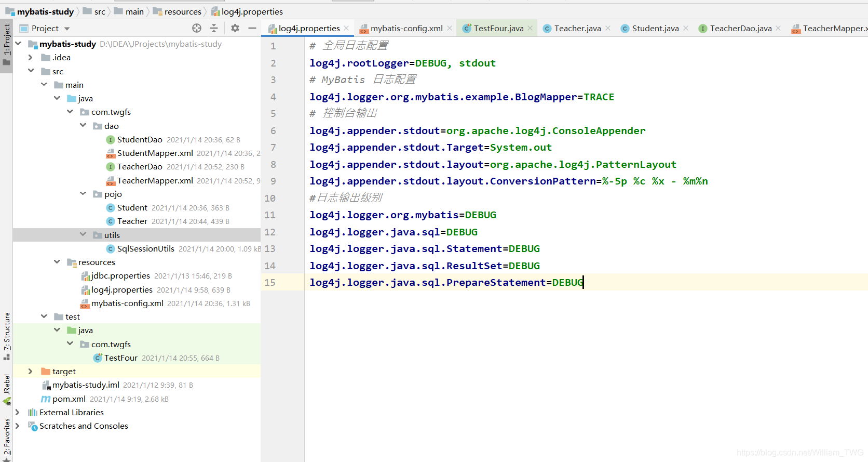Collapse the main folder arrow
Viewport: 868px width, 462px height.
(x=44, y=84)
